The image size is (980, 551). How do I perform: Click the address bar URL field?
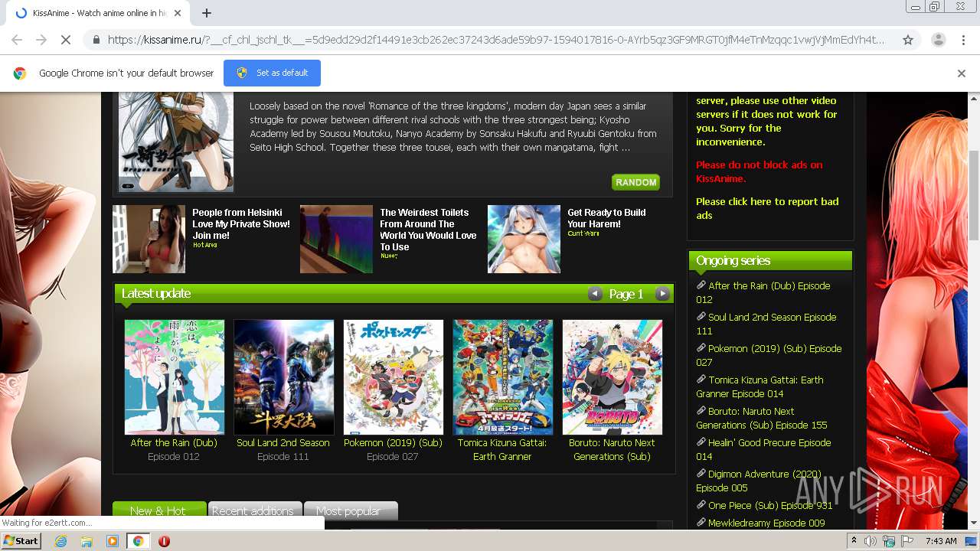pyautogui.click(x=496, y=40)
